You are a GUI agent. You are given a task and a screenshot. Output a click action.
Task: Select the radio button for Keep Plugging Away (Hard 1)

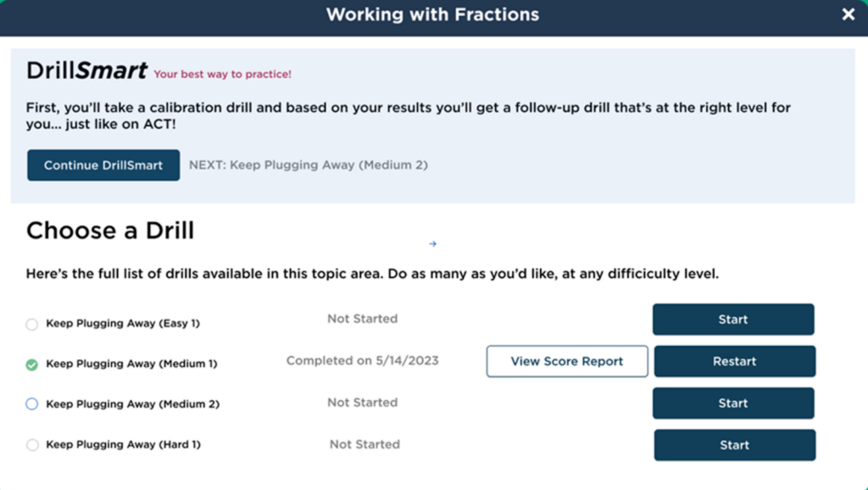click(x=31, y=444)
